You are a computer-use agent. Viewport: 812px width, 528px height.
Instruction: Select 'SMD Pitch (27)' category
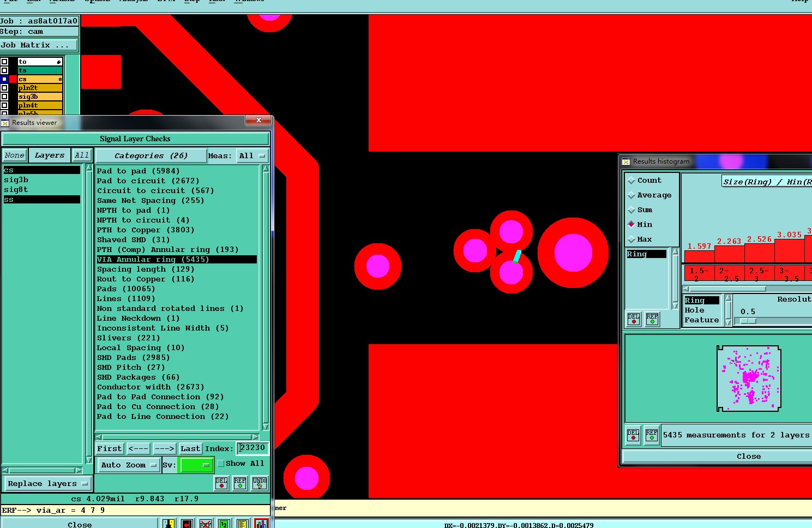[x=131, y=368]
